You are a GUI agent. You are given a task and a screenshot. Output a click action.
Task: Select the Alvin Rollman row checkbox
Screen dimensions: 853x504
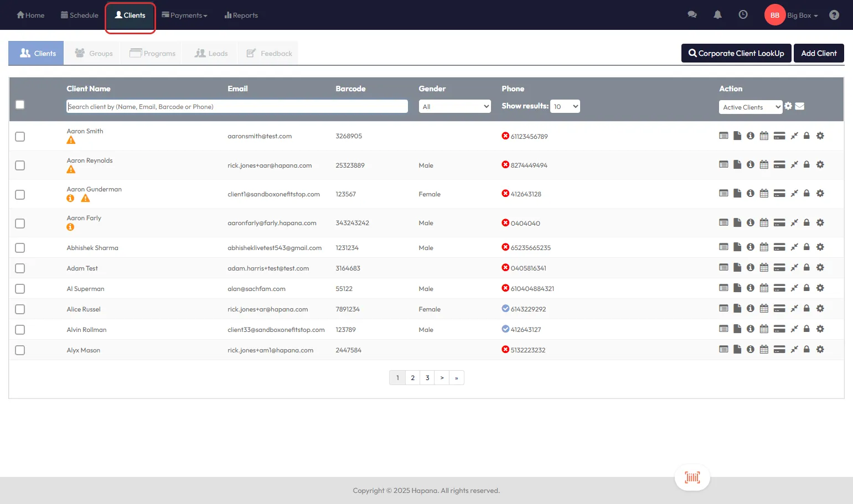coord(20,330)
